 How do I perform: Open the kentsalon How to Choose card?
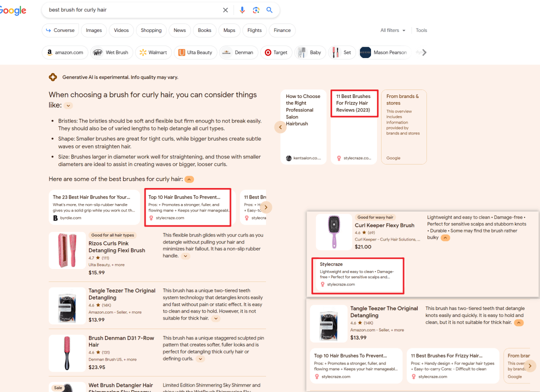tap(303, 127)
